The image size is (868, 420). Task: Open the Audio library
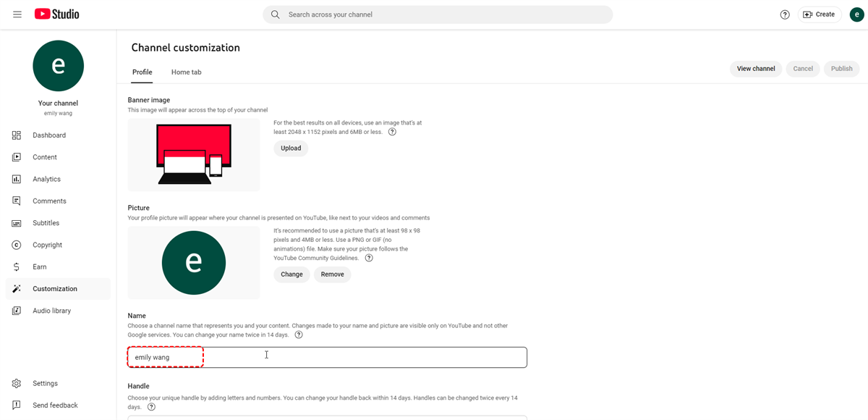[51, 311]
